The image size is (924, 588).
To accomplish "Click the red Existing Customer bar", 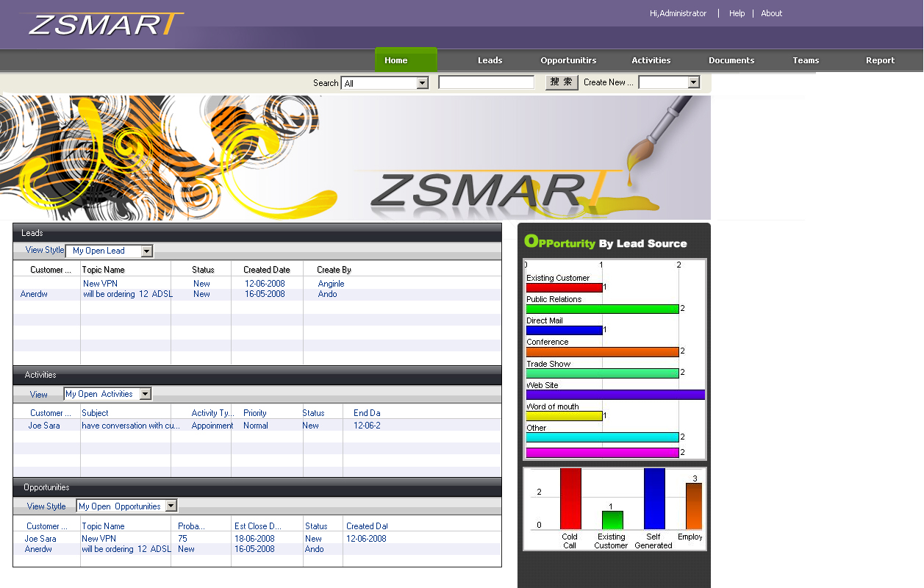I will pos(564,287).
